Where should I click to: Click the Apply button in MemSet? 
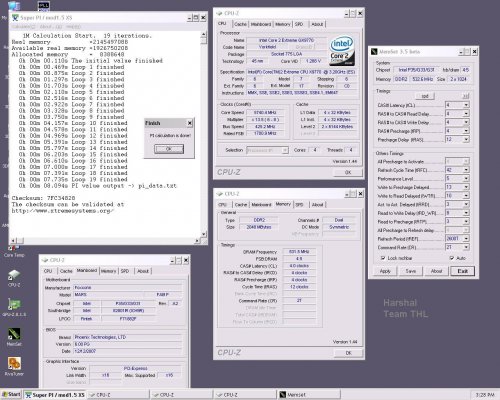click(x=385, y=271)
